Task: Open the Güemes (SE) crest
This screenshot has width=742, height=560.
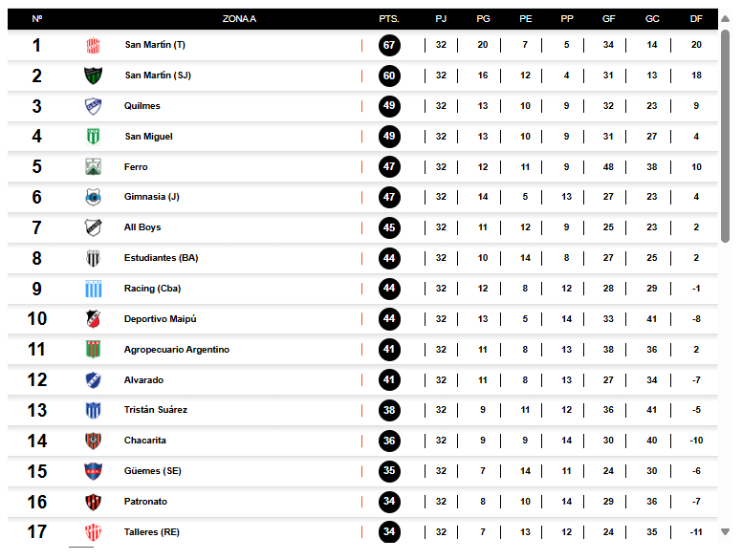Action: point(93,471)
